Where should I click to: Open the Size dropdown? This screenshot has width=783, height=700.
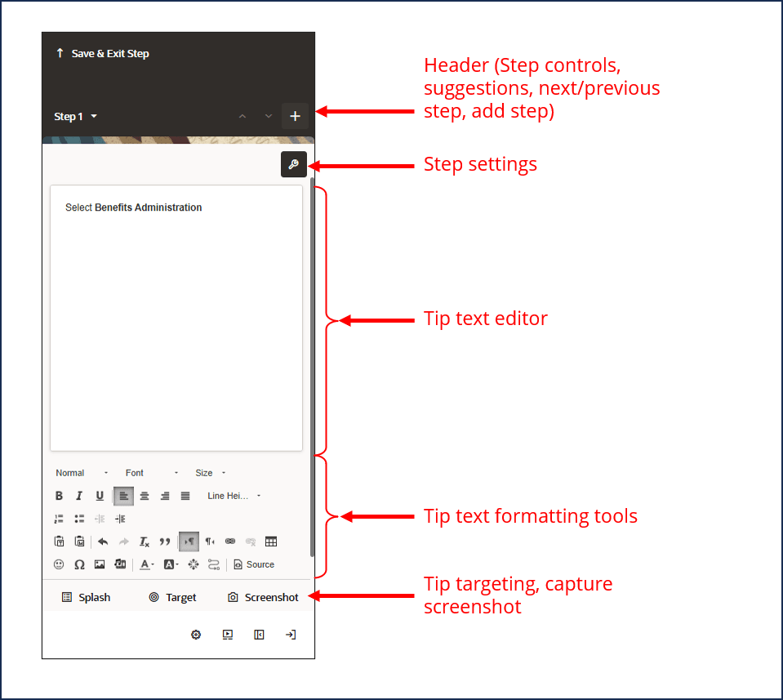point(207,472)
